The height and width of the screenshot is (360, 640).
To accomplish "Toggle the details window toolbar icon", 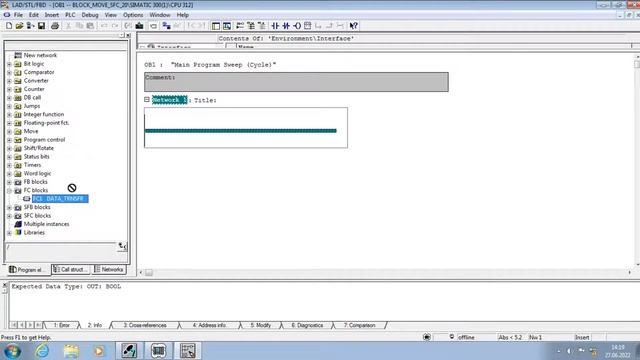I will tap(227, 26).
